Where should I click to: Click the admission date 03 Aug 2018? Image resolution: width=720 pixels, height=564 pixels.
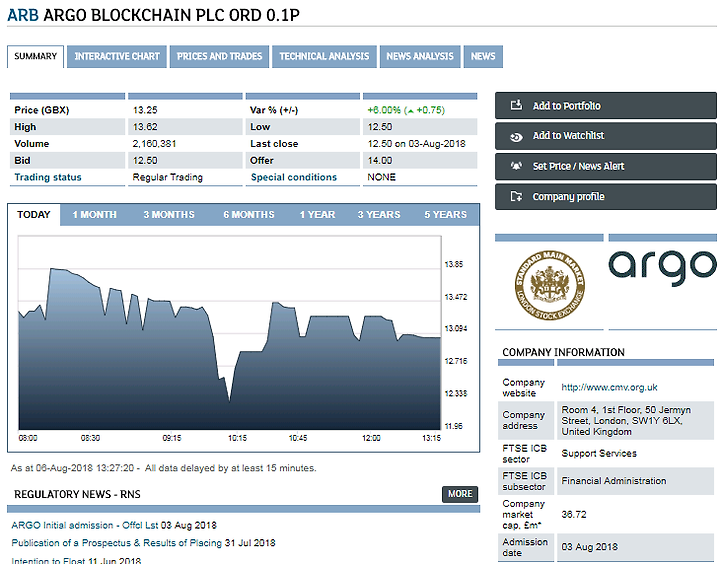(x=590, y=547)
